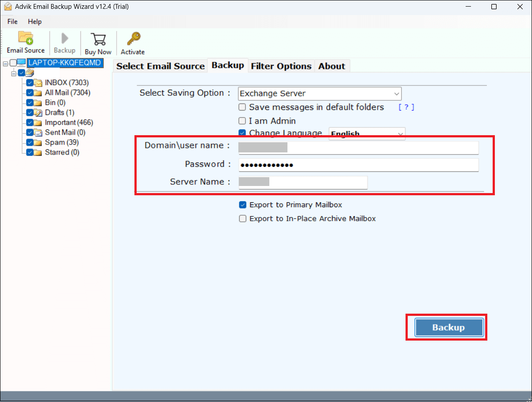Uncheck the Important folder checkbox
Screen dimensions: 532x402
click(x=30, y=122)
